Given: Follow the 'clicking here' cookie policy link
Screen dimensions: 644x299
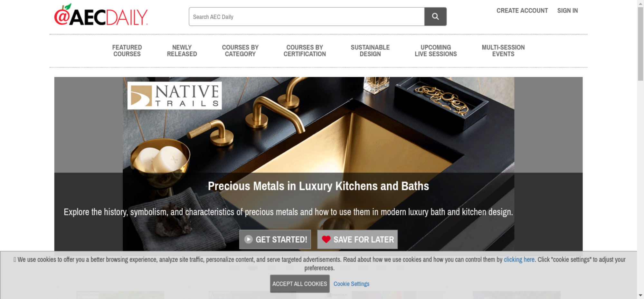Looking at the screenshot, I should pos(519,259).
